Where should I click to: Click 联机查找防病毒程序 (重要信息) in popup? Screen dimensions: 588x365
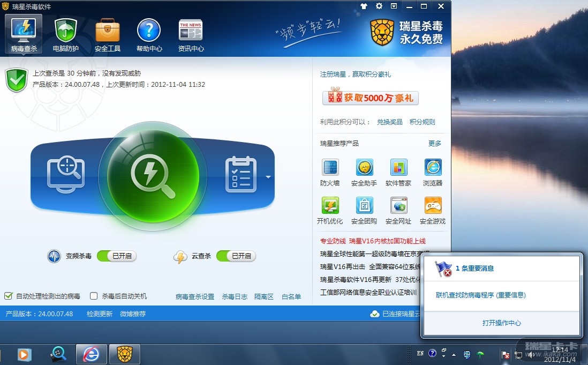pyautogui.click(x=481, y=295)
